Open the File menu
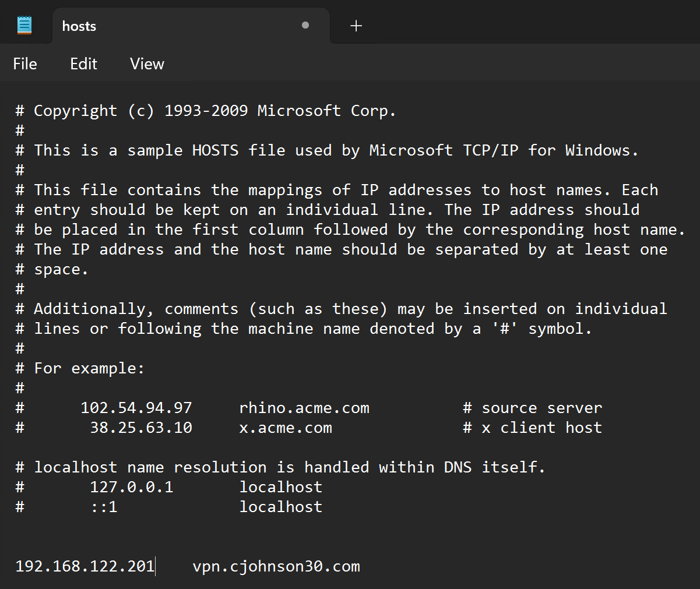Image resolution: width=700 pixels, height=589 pixels. [25, 64]
